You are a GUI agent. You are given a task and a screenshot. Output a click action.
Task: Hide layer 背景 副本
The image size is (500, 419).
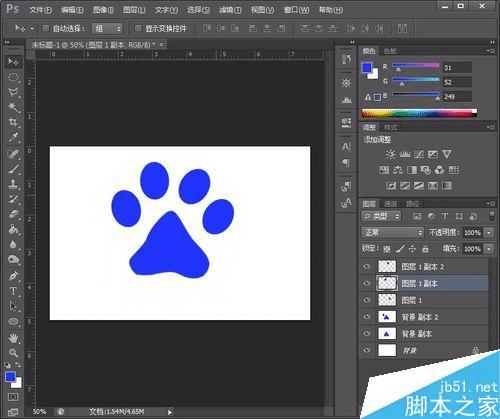click(367, 333)
